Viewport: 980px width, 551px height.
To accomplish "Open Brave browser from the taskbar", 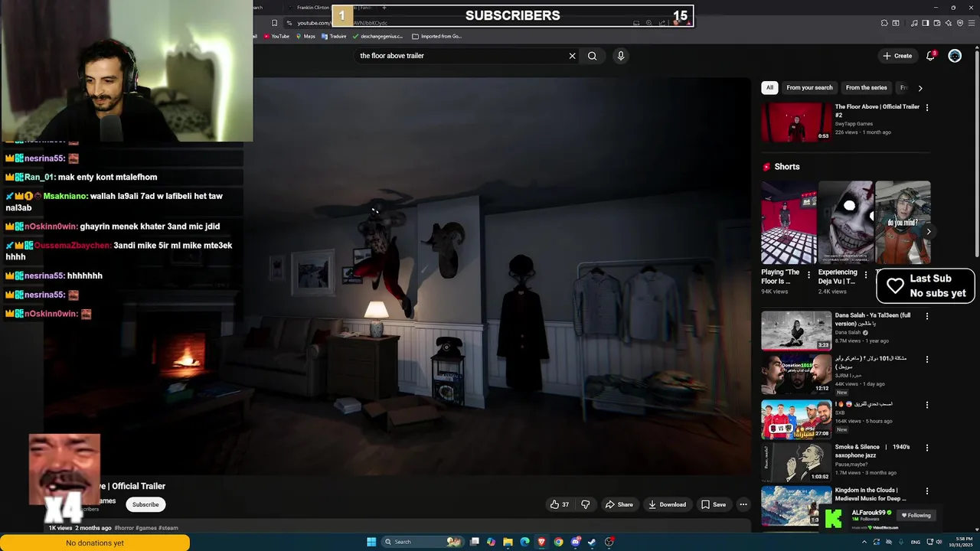I will 542,542.
